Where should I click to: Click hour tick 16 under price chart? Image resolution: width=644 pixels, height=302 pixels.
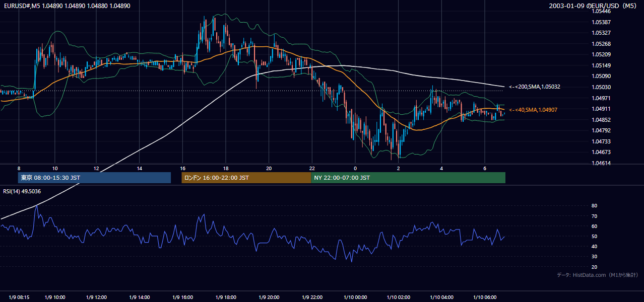[x=183, y=168]
